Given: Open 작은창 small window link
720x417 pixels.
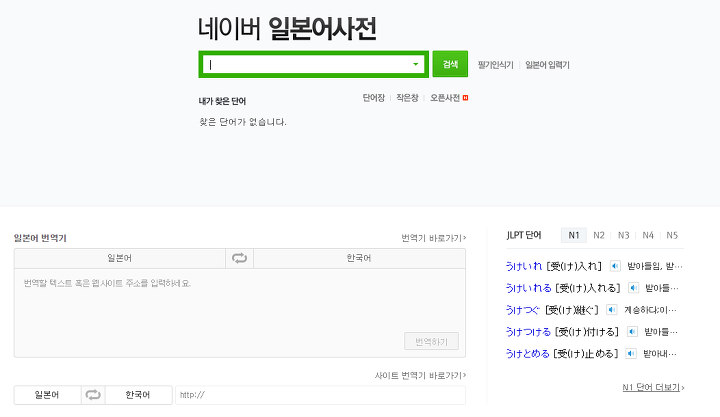Looking at the screenshot, I should click(x=407, y=98).
